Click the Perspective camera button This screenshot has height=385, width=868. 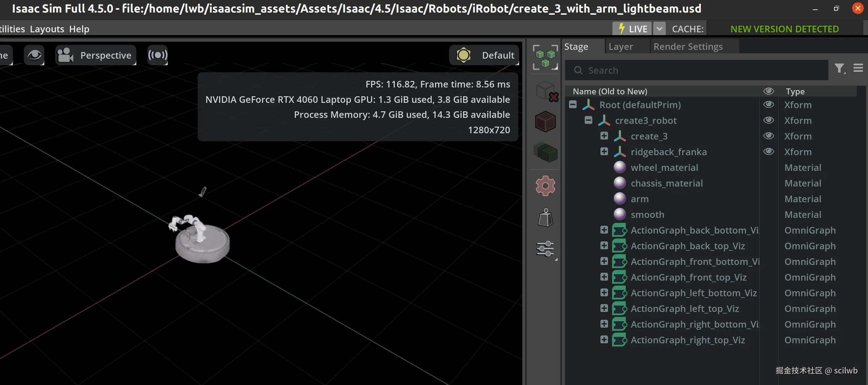pos(95,55)
